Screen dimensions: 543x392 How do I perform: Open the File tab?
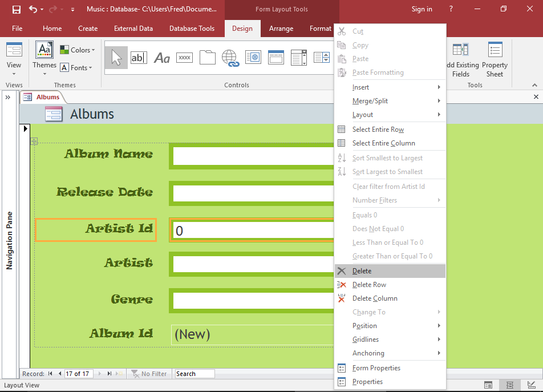[x=17, y=29]
